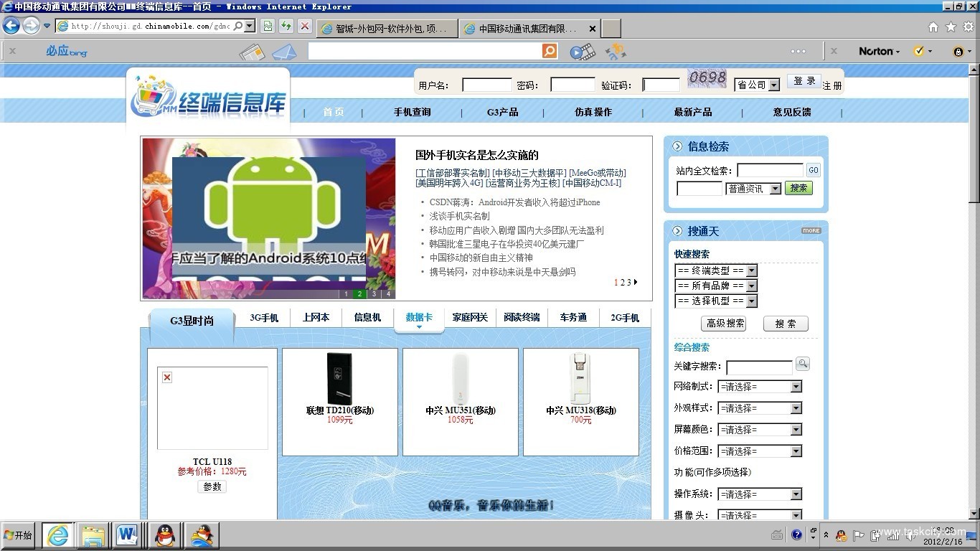The image size is (980, 551).
Task: Expand the 所有品牌 dropdown
Action: 716,286
